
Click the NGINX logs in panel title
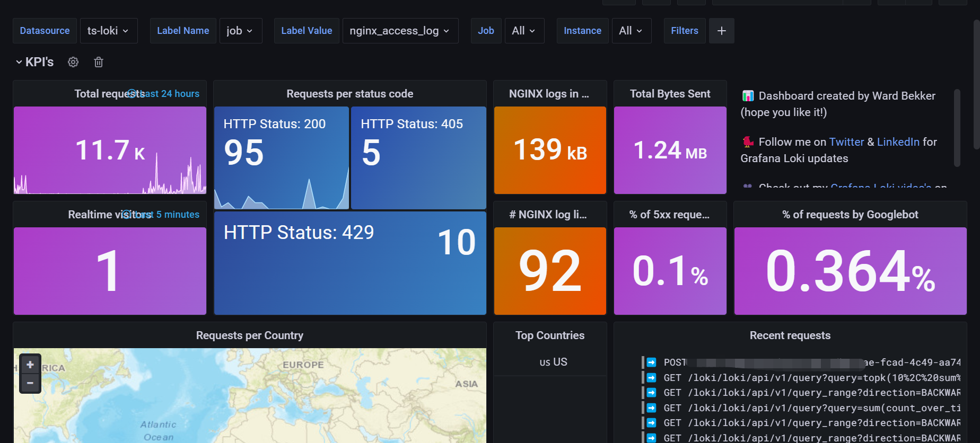549,94
